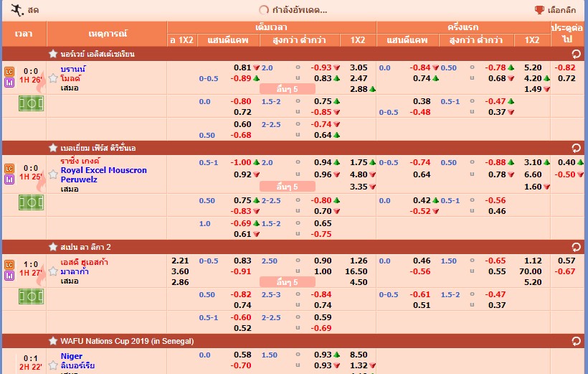
Task: Refresh the เบลเยี่ยม เฟิร์ส ดิวิชั่นเอ league odds
Action: 576,149
